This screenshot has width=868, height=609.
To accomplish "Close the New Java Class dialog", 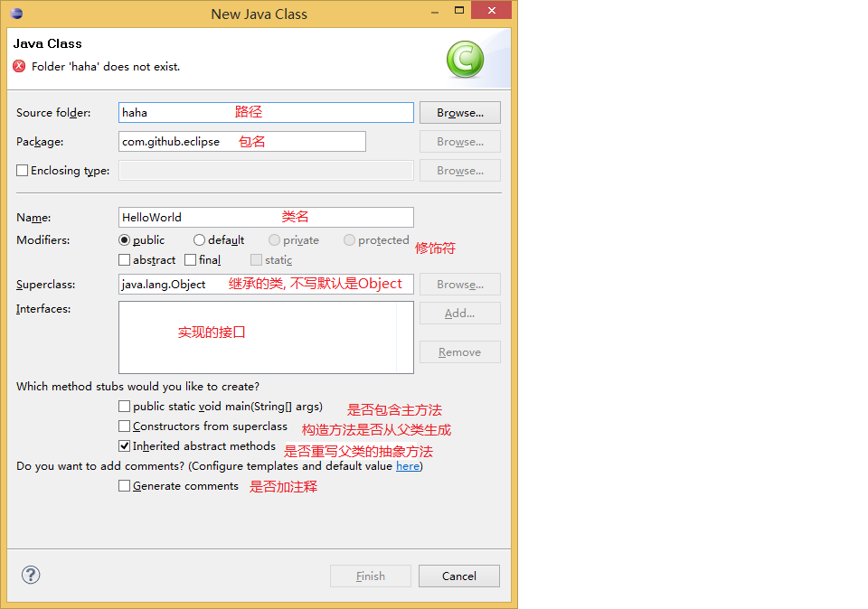I will coord(492,11).
